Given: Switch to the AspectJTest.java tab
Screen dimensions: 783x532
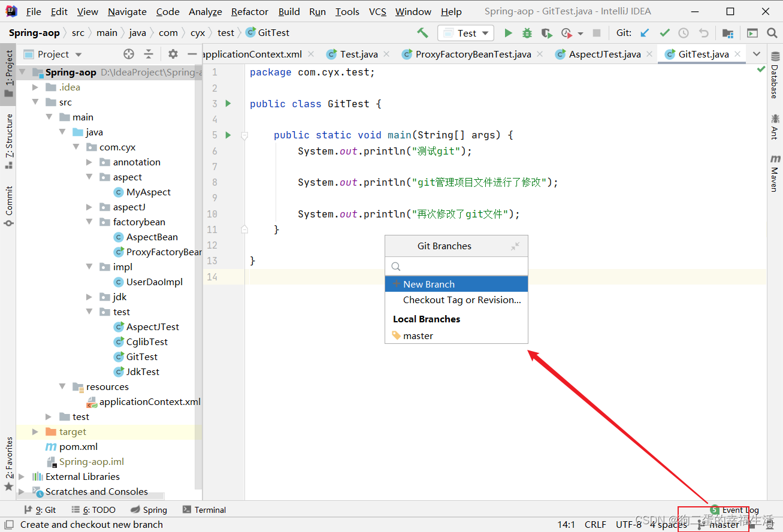Looking at the screenshot, I should 604,54.
